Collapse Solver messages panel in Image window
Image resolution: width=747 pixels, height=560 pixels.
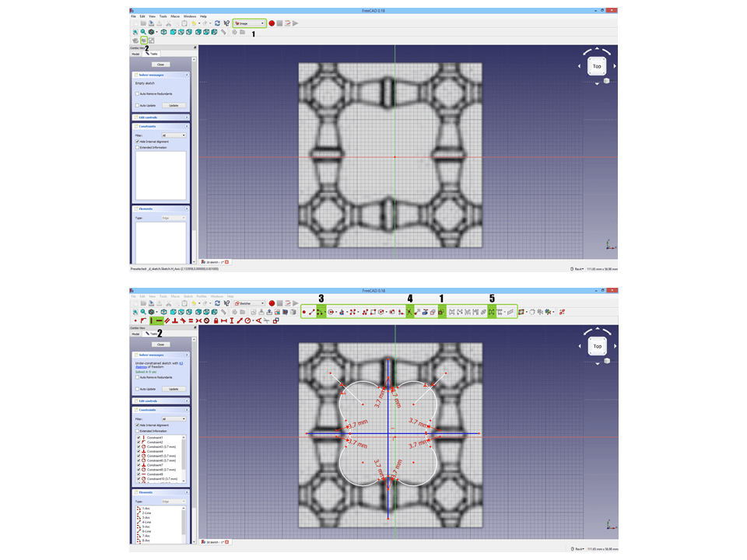point(187,75)
